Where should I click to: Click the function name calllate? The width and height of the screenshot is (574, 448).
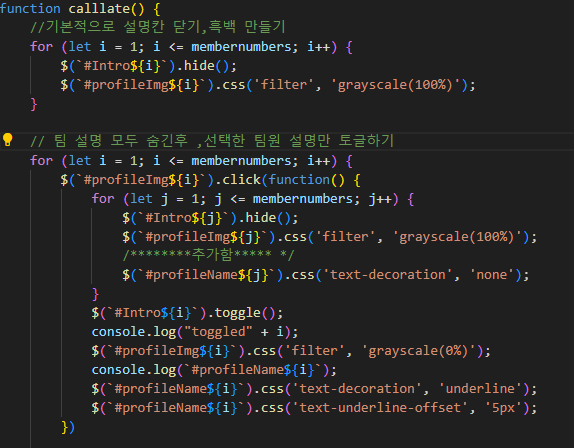tap(99, 8)
